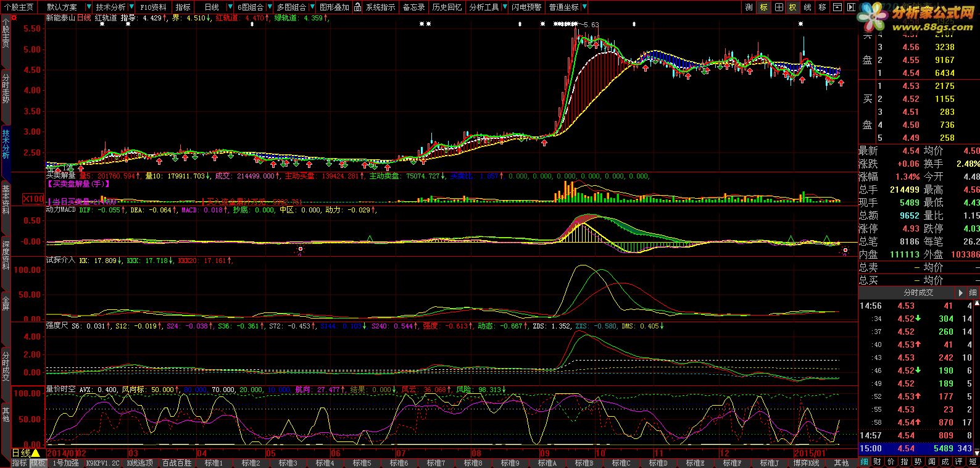Image resolution: width=980 pixels, height=468 pixels.
Task: Expand the 分析工具 dropdown arrow
Action: (x=504, y=7)
